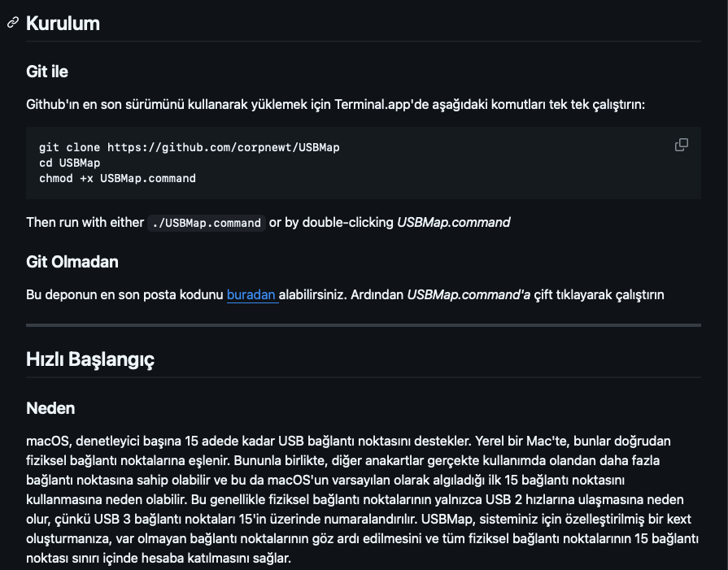The height and width of the screenshot is (570, 728).
Task: Click "Bu deponun en son posta kodunu" text
Action: coord(124,294)
